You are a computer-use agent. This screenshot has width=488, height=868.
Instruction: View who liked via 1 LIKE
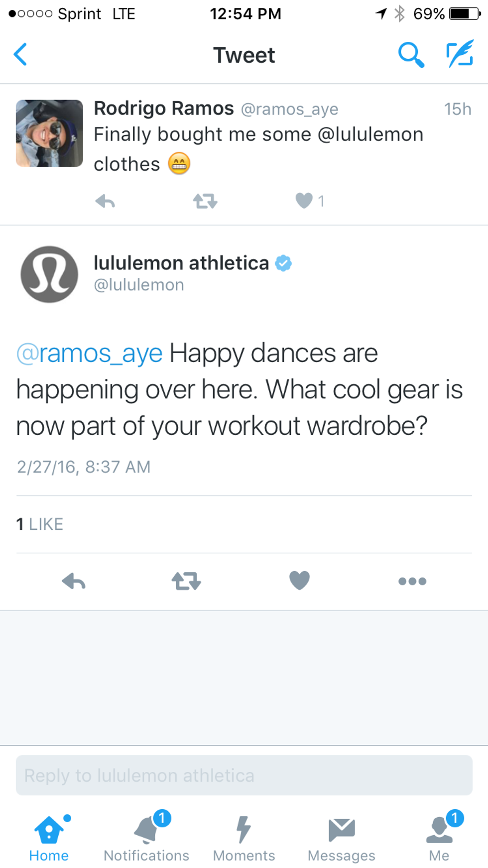(x=40, y=524)
